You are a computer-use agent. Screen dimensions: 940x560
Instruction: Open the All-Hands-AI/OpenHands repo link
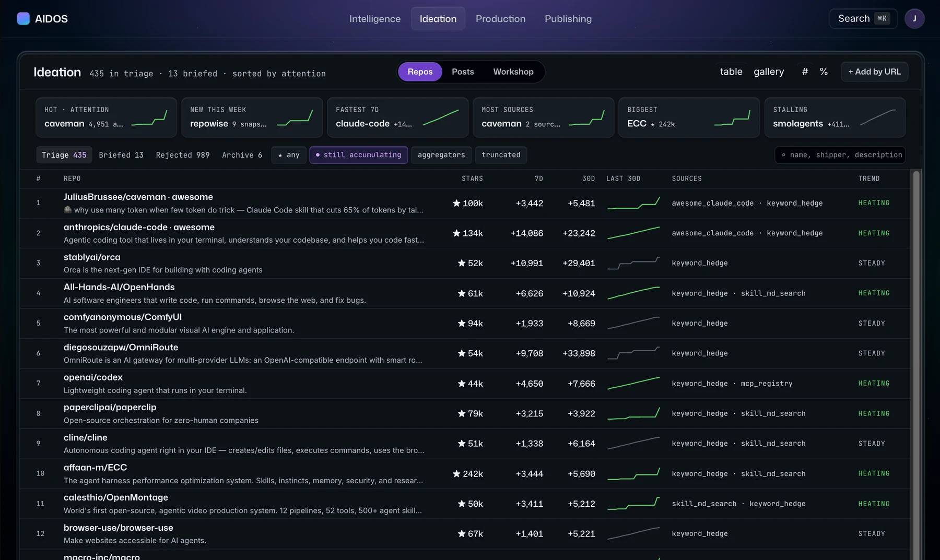pyautogui.click(x=119, y=287)
